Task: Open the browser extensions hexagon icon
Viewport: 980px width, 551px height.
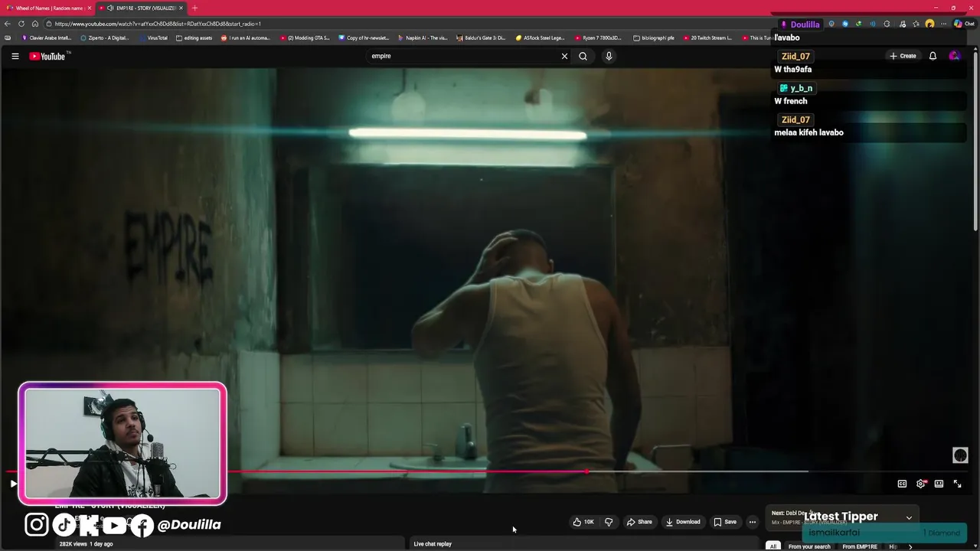Action: [887, 24]
